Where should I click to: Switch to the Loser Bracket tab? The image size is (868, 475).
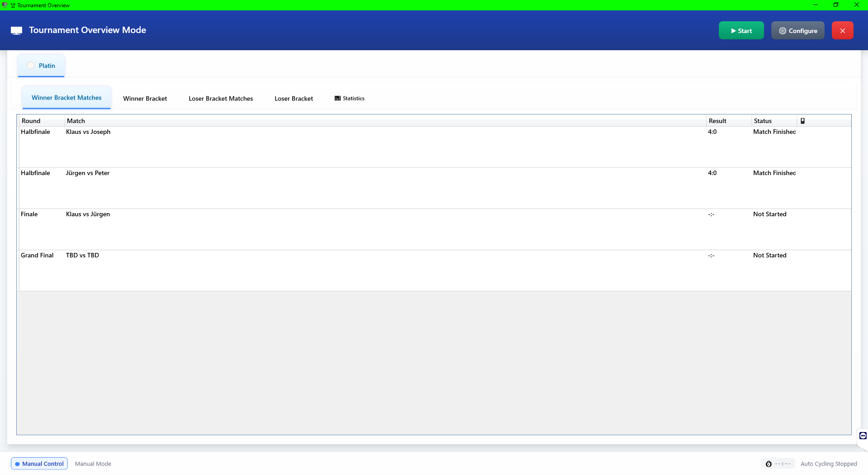tap(294, 98)
